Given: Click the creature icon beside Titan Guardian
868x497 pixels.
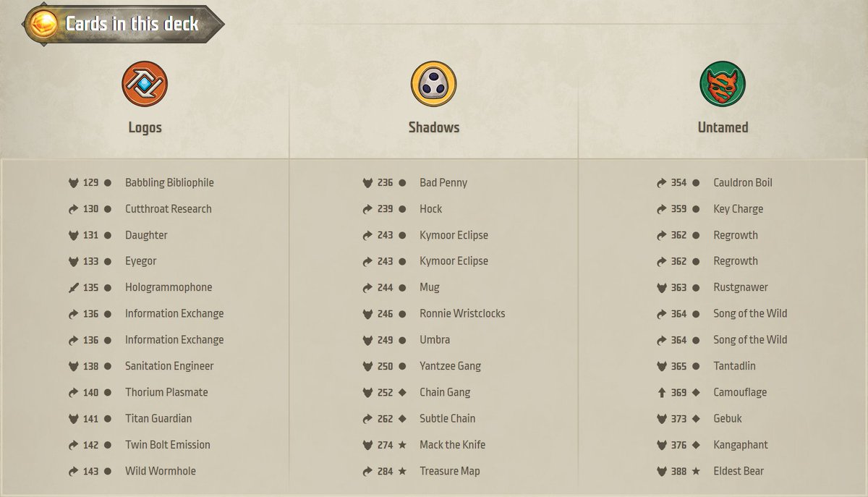Looking at the screenshot, I should coord(73,419).
